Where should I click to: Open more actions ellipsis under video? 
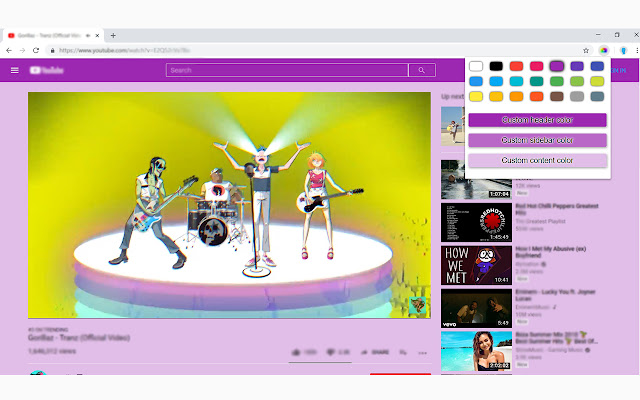point(422,352)
